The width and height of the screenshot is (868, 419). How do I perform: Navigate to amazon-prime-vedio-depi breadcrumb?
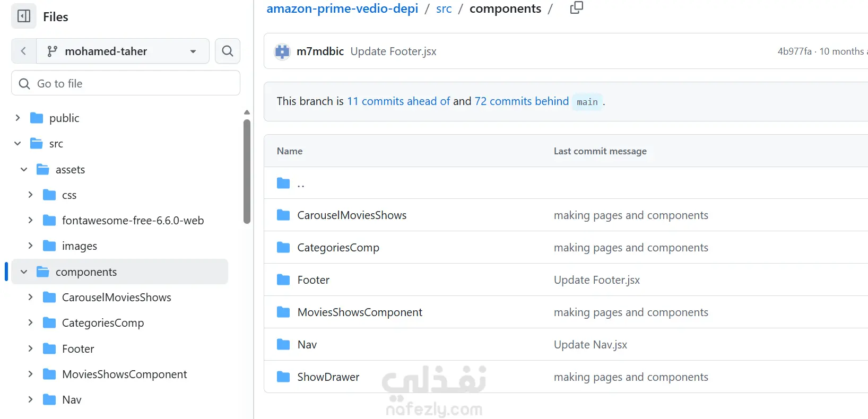342,8
